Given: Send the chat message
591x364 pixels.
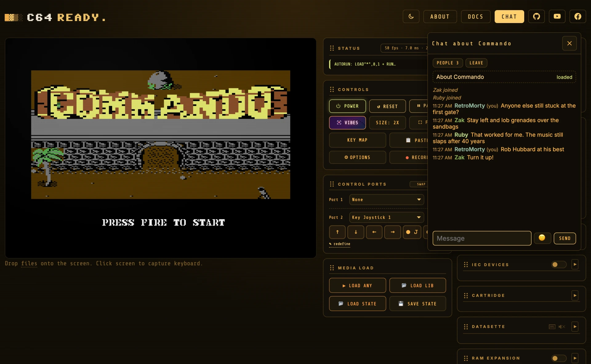Looking at the screenshot, I should (565, 238).
